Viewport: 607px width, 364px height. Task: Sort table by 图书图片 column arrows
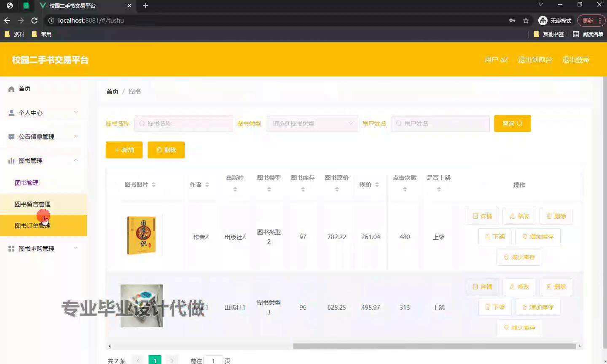coord(153,185)
